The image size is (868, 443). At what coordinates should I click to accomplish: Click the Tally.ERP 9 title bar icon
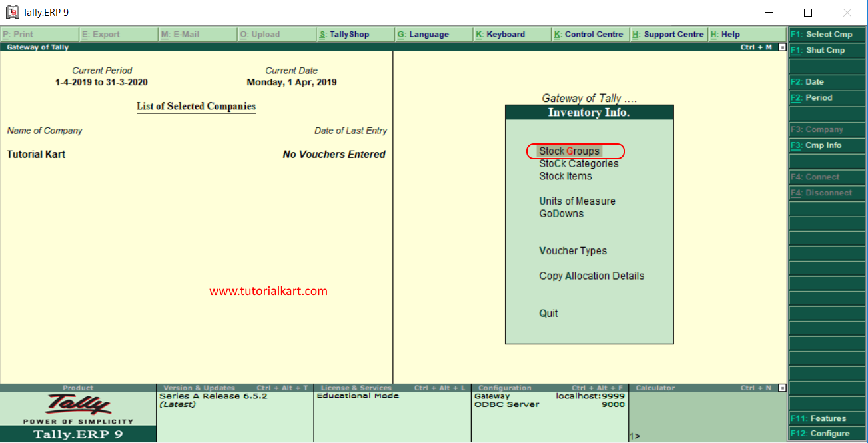[12, 12]
